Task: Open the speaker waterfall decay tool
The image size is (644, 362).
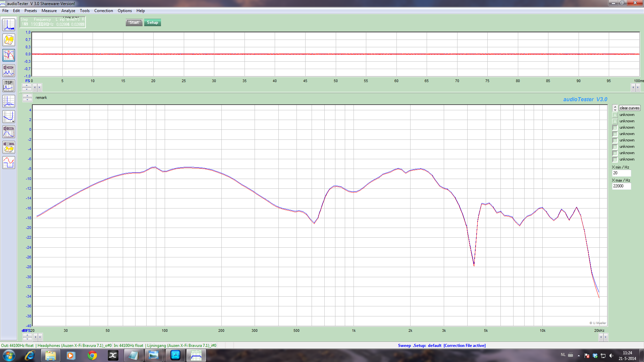Action: (x=9, y=147)
